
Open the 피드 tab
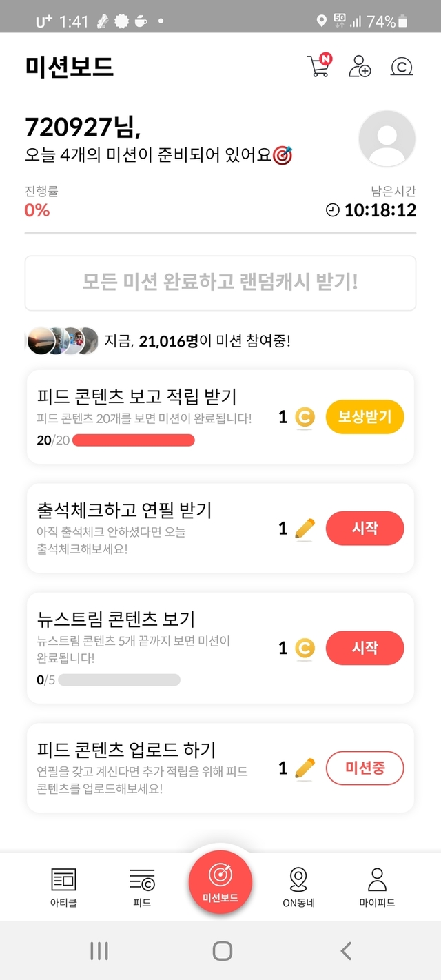(x=142, y=887)
